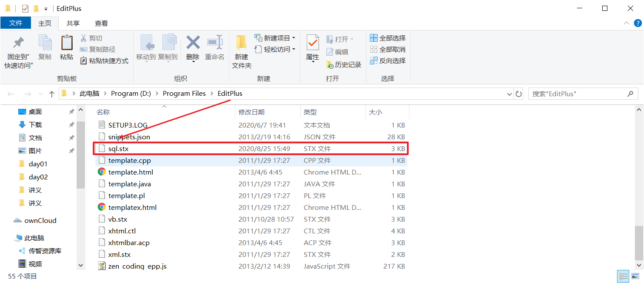Click the Forward navigation arrow
644x283 pixels.
click(27, 94)
